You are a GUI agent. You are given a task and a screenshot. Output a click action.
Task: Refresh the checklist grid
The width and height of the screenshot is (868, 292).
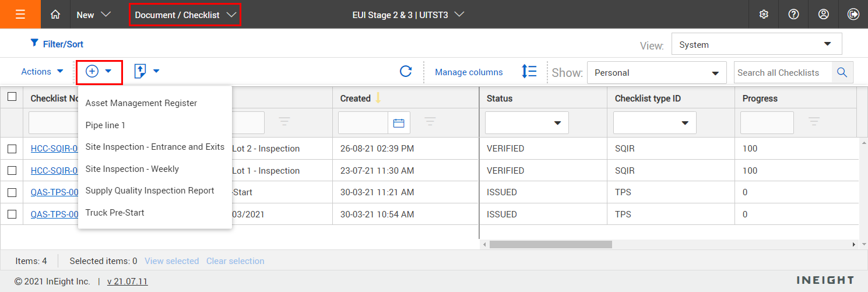tap(406, 72)
